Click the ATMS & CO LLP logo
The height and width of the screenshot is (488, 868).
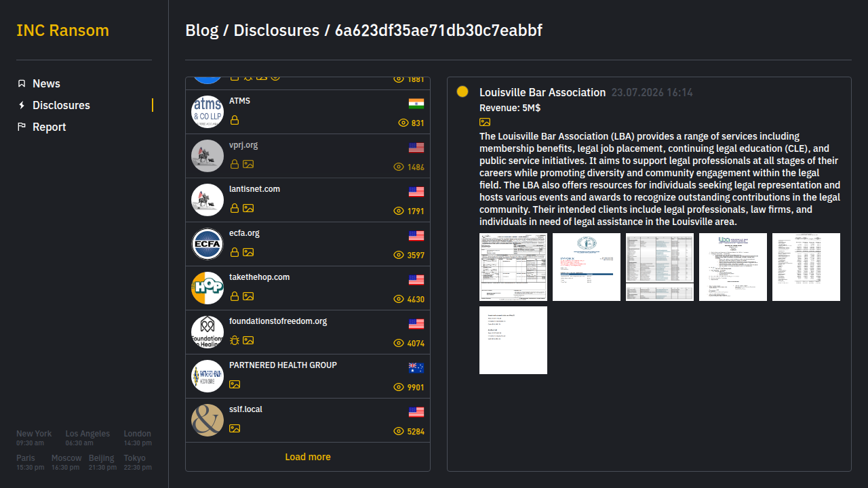[208, 112]
